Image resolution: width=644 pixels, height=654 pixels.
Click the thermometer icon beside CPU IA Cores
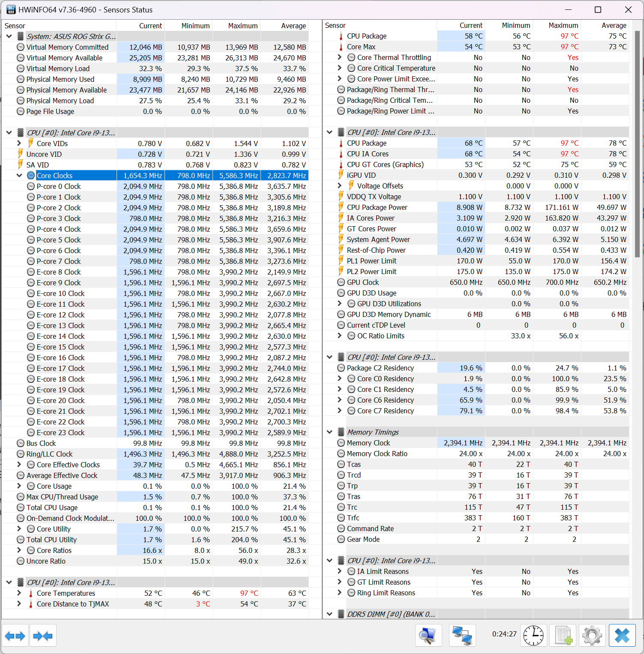(x=341, y=154)
